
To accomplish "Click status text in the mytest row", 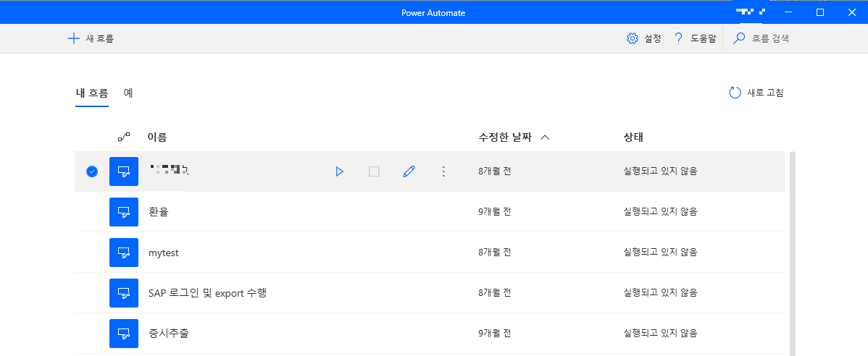I will (x=660, y=253).
